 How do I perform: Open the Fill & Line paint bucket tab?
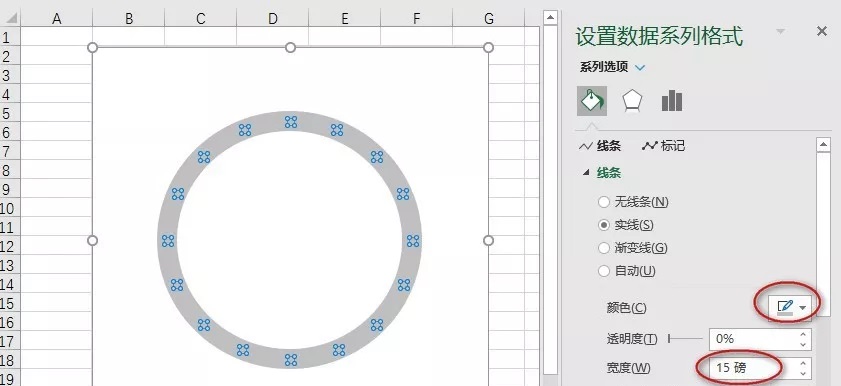pos(592,101)
